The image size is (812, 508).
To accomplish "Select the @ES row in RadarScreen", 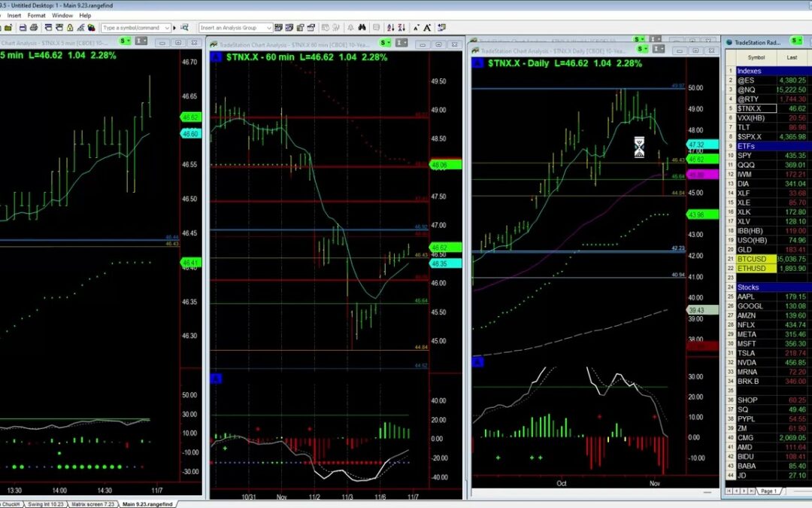I will coord(768,81).
